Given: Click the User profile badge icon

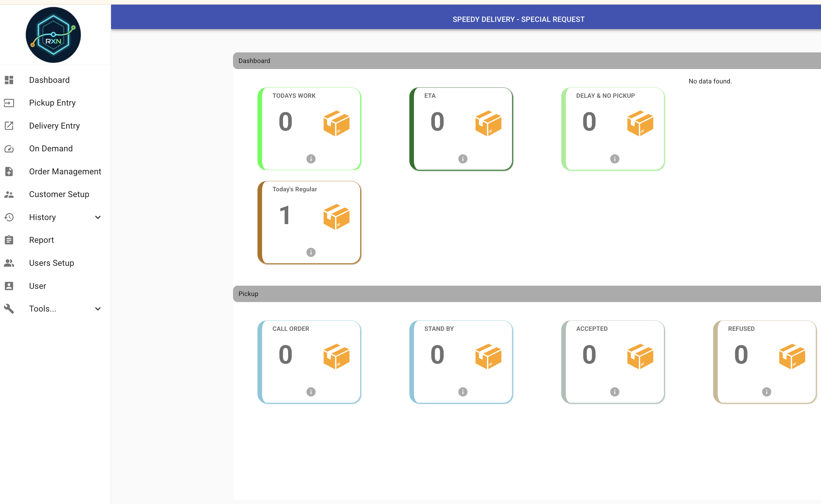Looking at the screenshot, I should pos(9,286).
